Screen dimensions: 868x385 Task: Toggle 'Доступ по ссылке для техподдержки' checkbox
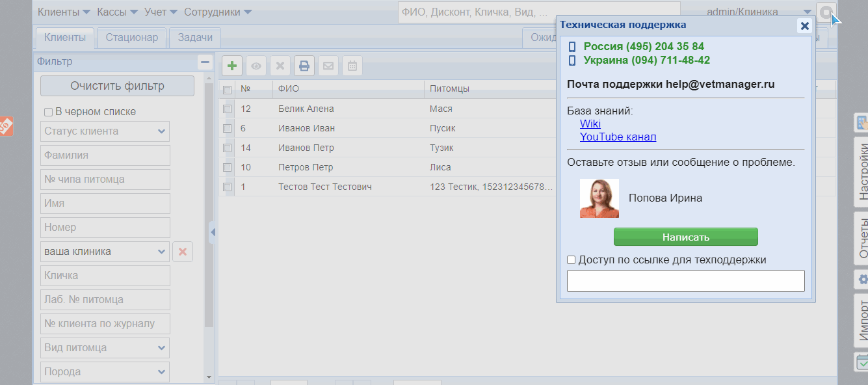pos(572,260)
